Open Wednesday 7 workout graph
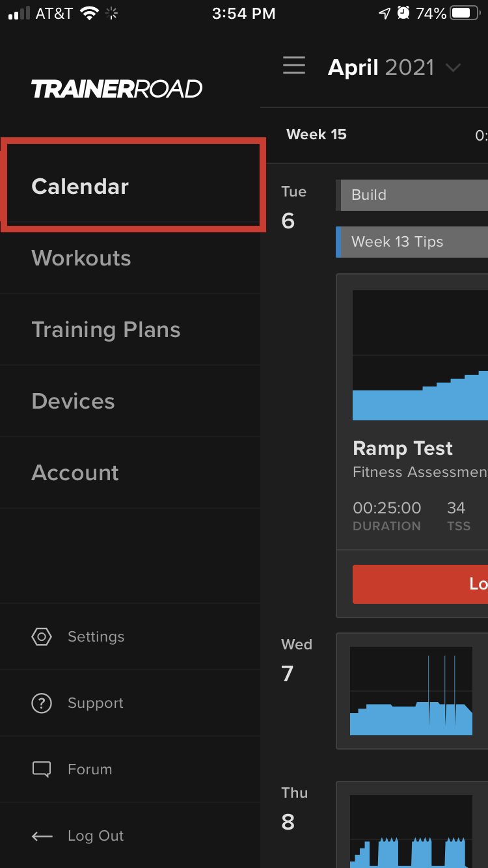Image resolution: width=488 pixels, height=868 pixels. coord(411,691)
